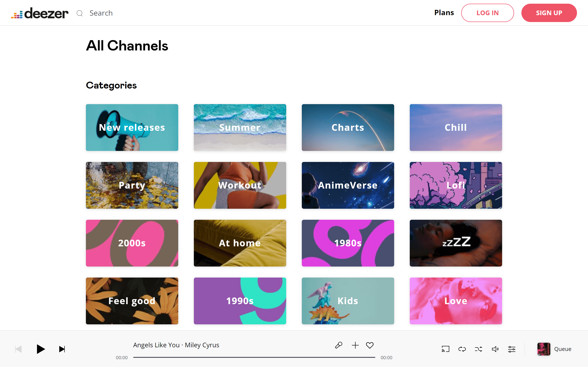Go back to the previous track
588x367 pixels.
coord(18,349)
